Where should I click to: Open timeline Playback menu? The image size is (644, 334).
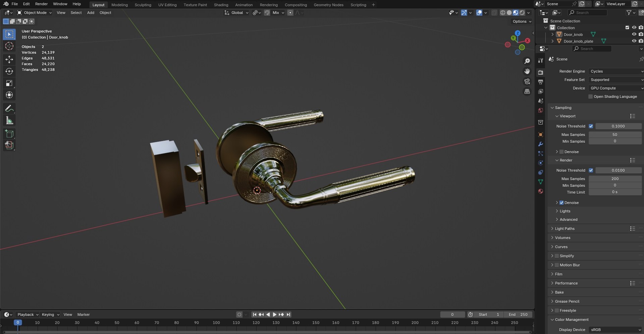coord(28,315)
